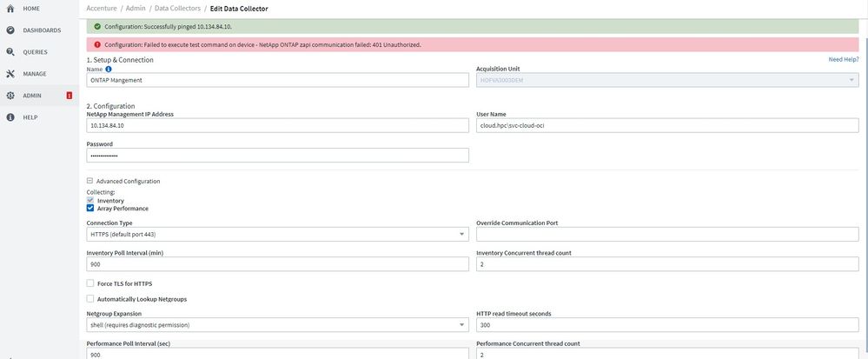Click the 'Edit Data Collector' breadcrumb text
This screenshot has height=359, width=868.
(x=239, y=9)
